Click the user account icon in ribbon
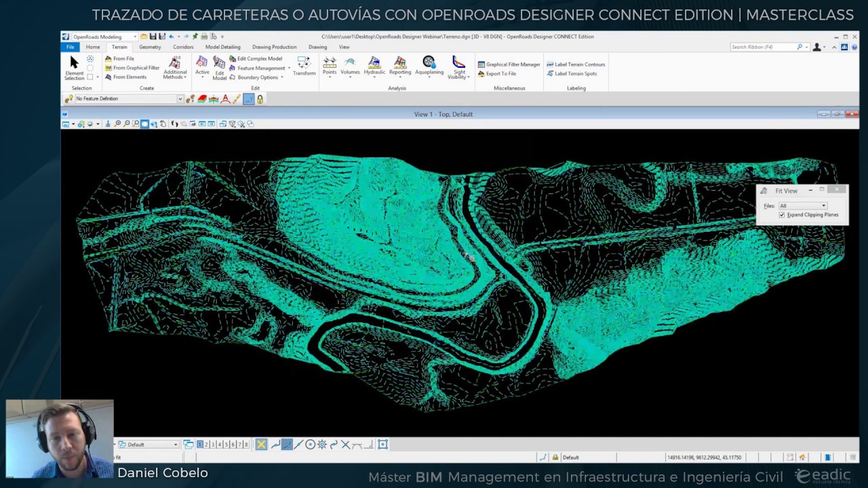The height and width of the screenshot is (488, 868). (x=817, y=47)
